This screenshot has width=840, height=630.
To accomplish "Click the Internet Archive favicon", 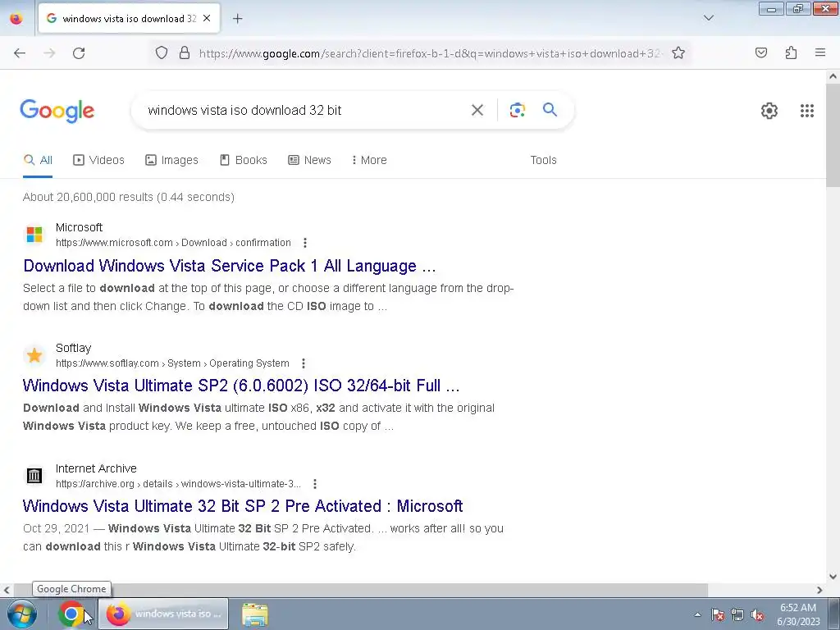I will coord(34,475).
